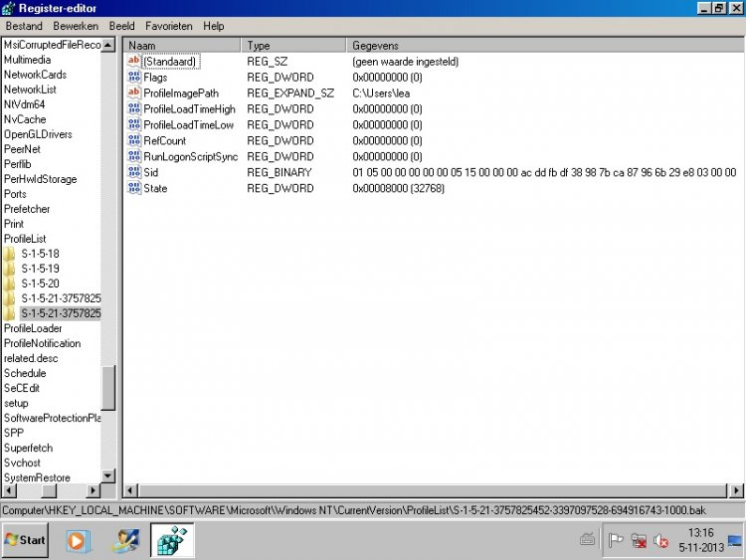Screen dimensions: 746x560
Task: Click the RunLogonScriptSync value icon
Action: [x=134, y=156]
